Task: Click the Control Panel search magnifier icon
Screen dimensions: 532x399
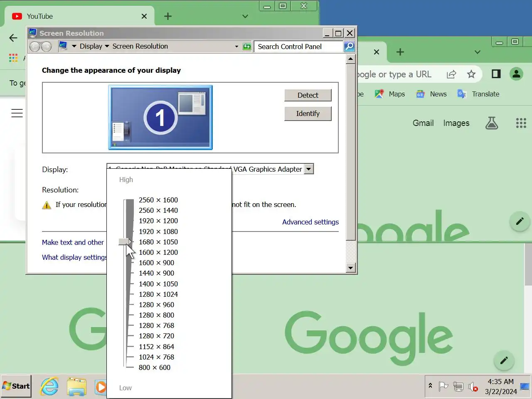Action: pos(349,47)
